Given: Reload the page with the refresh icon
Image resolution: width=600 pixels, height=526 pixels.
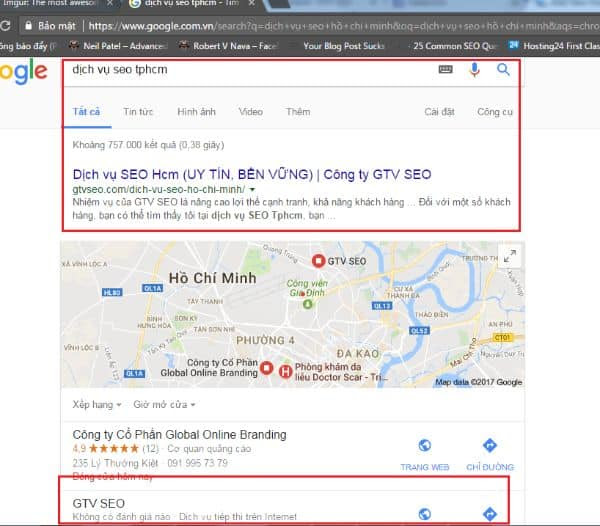Looking at the screenshot, I should (5, 26).
